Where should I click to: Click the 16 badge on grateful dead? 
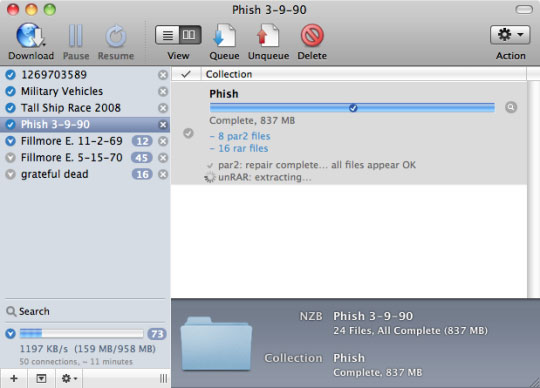point(142,174)
